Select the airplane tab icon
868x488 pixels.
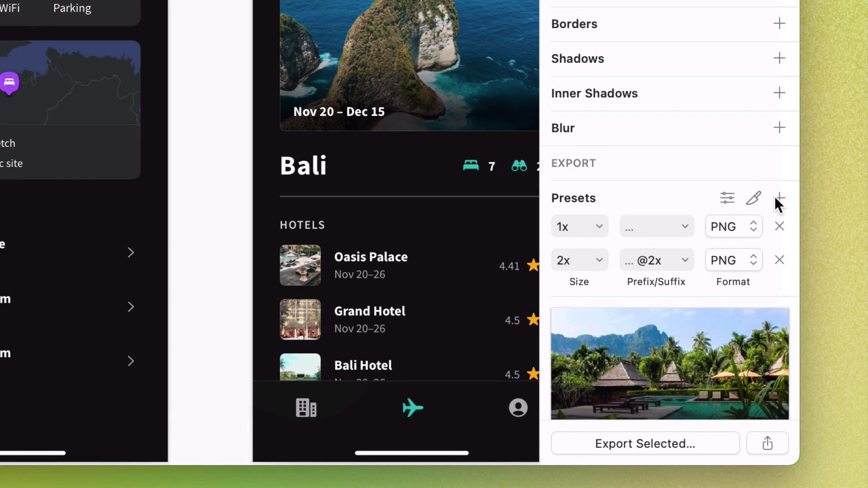[x=412, y=408]
